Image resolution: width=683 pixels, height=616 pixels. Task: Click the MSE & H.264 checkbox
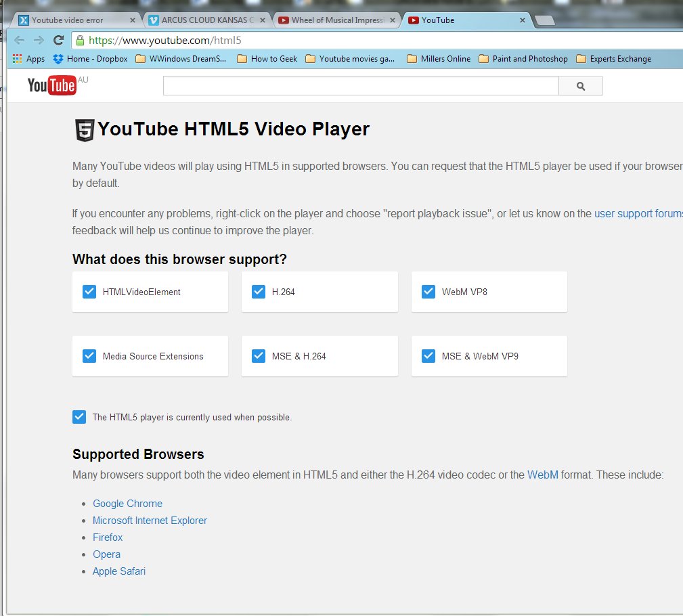point(259,356)
